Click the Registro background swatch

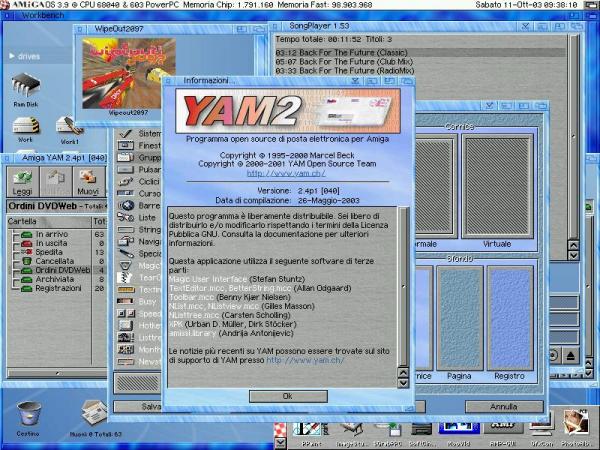tap(510, 318)
